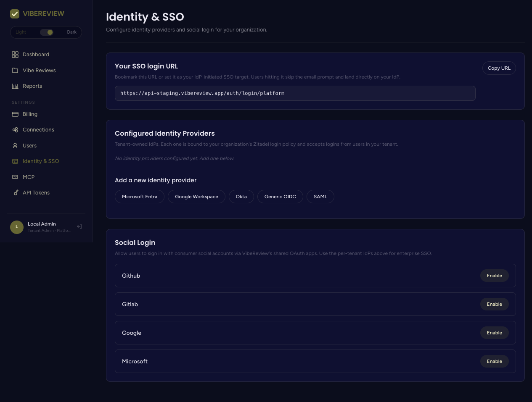The width and height of the screenshot is (532, 402).
Task: Add a Google Workspace identity provider
Action: click(x=196, y=197)
